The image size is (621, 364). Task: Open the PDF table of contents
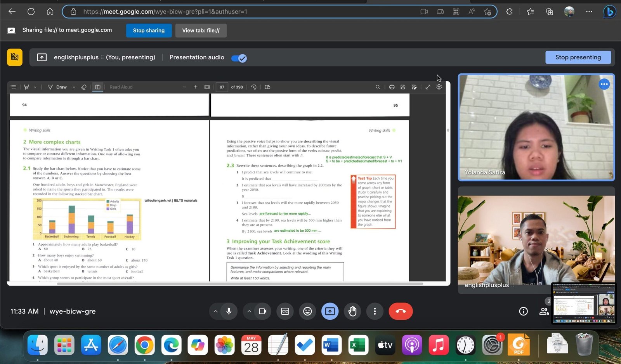pyautogui.click(x=13, y=87)
